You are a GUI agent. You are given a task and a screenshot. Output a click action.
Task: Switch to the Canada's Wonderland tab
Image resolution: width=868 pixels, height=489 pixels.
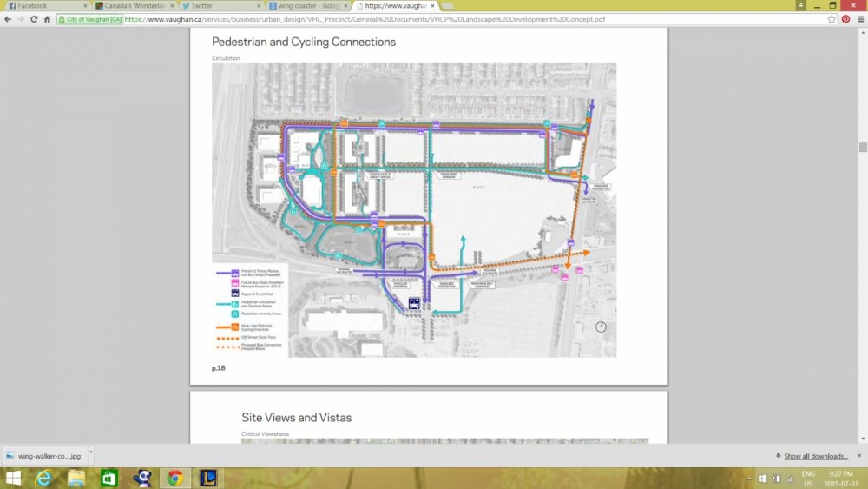pos(130,5)
